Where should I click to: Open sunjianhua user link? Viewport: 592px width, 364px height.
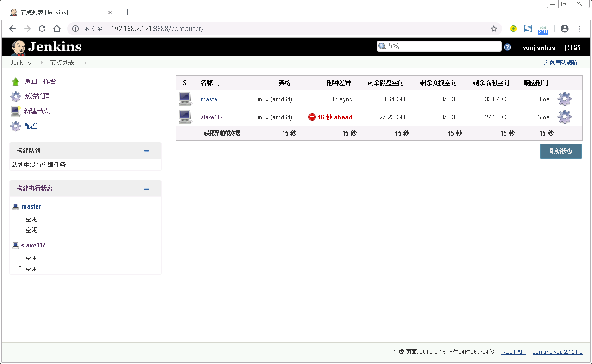[x=539, y=48]
